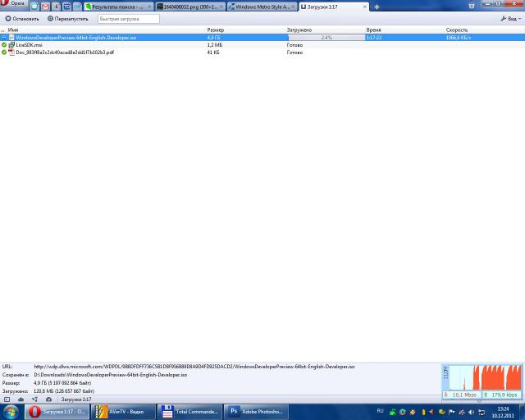
Task: Click the 41 КБ size cell
Action: pos(213,52)
